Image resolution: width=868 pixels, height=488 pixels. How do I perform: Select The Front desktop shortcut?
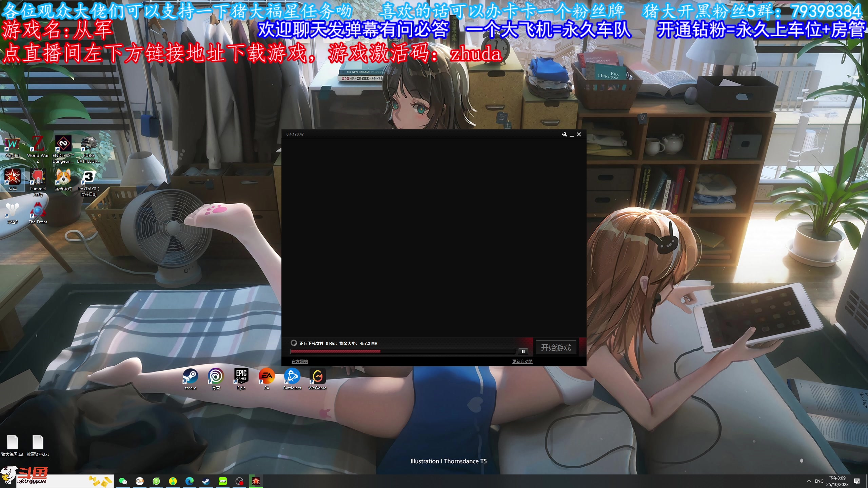[38, 213]
